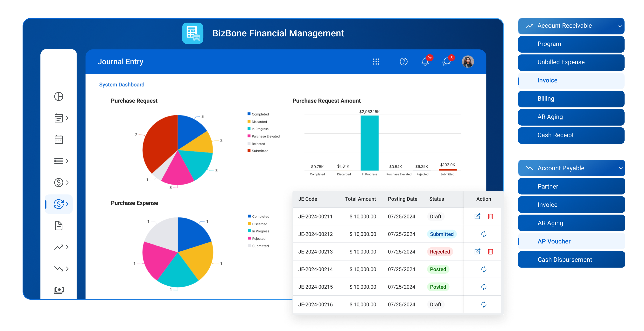Select the AP Voucher menu item
Screen dimensions: 644x331
pyautogui.click(x=571, y=241)
